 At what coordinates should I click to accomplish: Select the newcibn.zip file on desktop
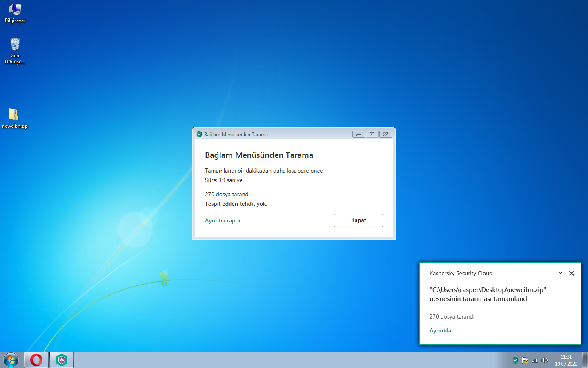(x=15, y=118)
